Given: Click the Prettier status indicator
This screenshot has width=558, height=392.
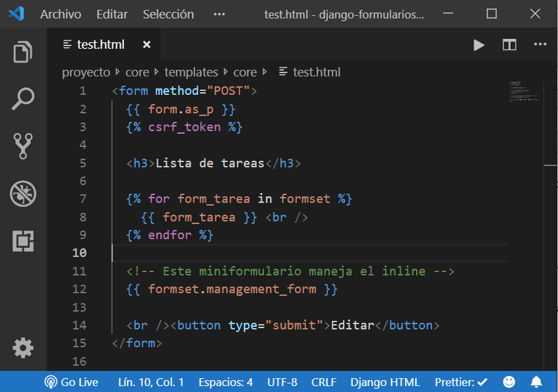Looking at the screenshot, I should [461, 382].
